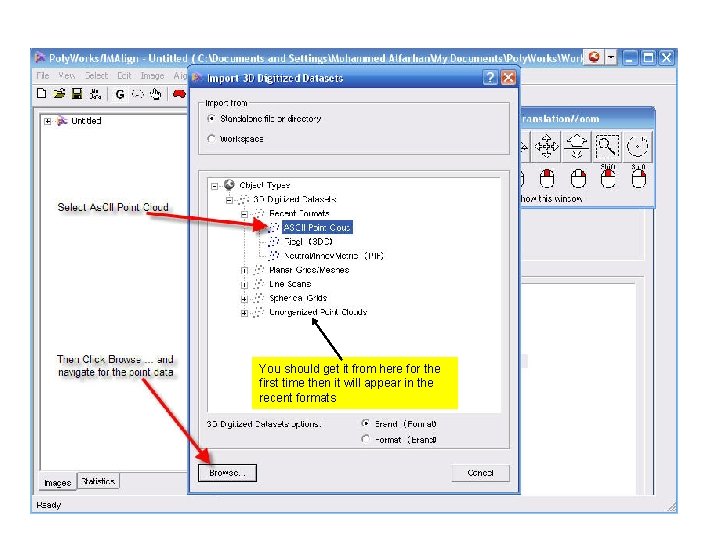Open the Image menu
The height and width of the screenshot is (540, 720).
coord(152,75)
